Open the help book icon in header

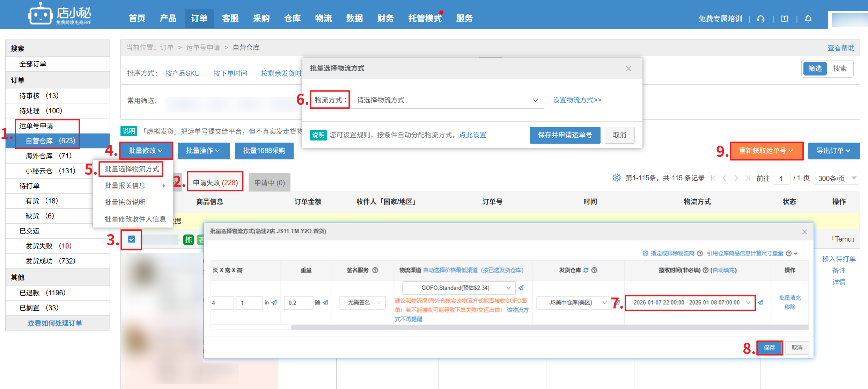784,19
